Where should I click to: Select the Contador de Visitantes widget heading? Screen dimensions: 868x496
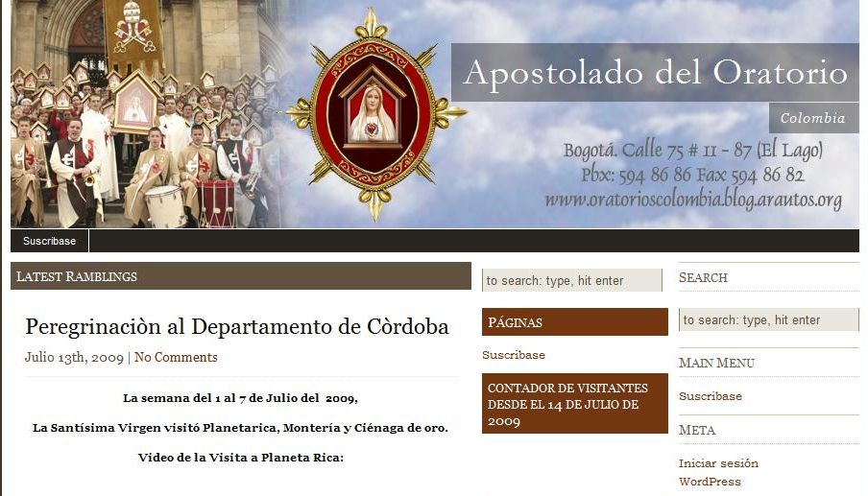[x=574, y=404]
